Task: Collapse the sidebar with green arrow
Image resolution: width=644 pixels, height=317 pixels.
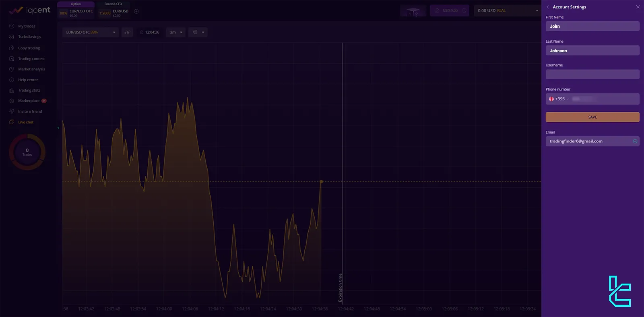Action: (x=58, y=128)
